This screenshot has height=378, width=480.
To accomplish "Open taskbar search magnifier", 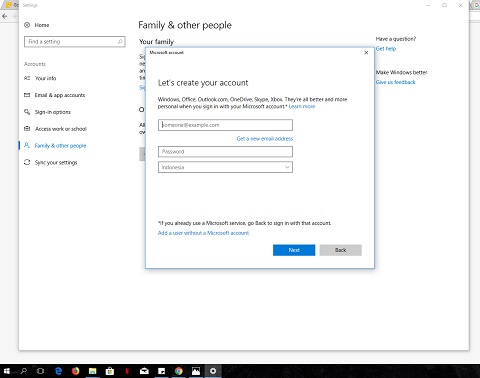I will [x=24, y=371].
